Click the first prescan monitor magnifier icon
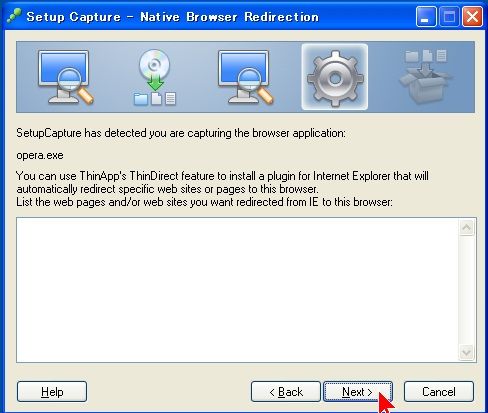This screenshot has width=488, height=413. pyautogui.click(x=65, y=77)
